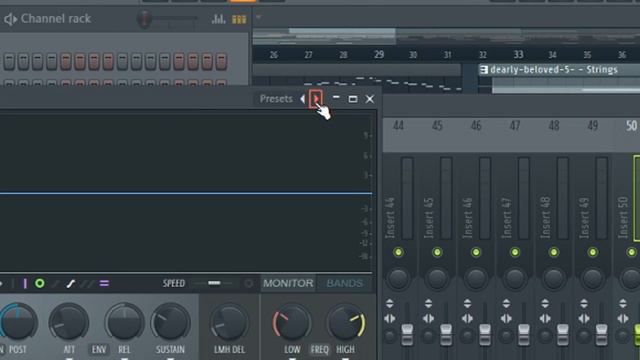Click the Insert 49 volume fader

click(x=601, y=334)
